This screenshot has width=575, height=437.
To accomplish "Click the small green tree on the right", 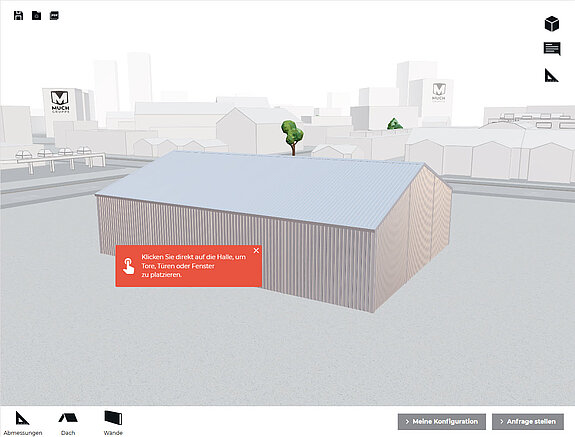I will pos(395,124).
